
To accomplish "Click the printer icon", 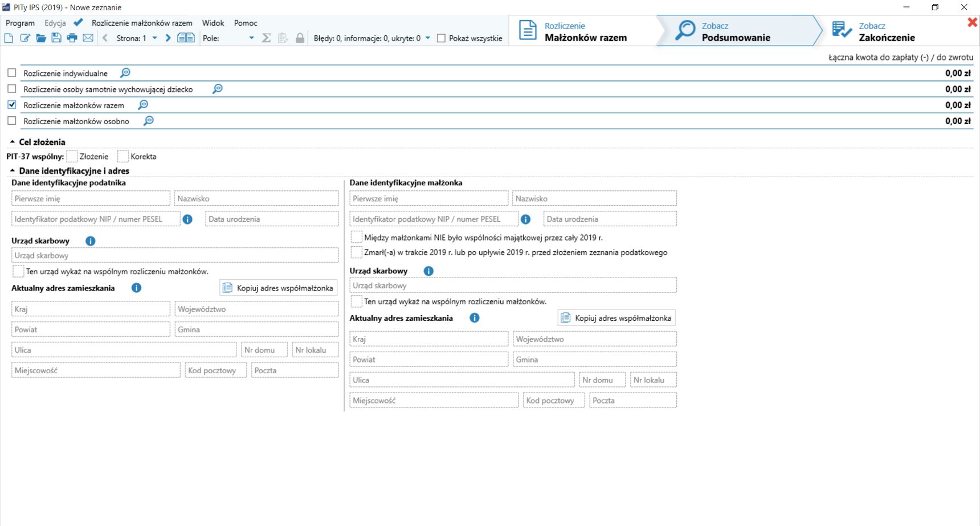I will [x=72, y=38].
